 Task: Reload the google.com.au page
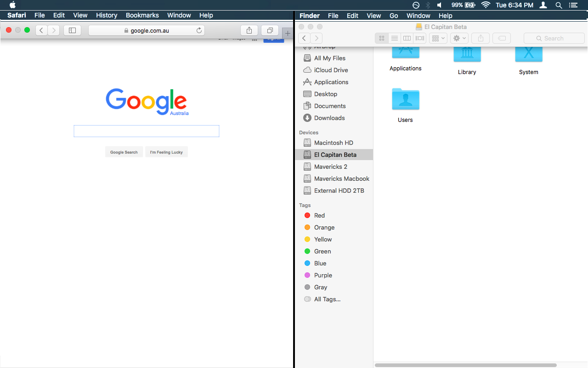pos(199,30)
